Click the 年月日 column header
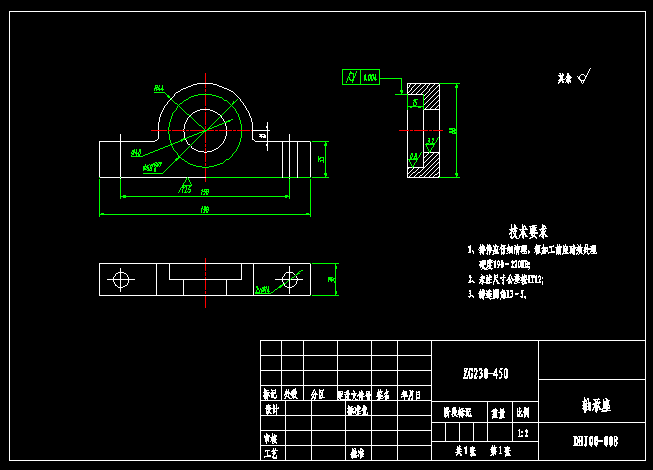Viewport: 653px width, 470px height. (x=411, y=394)
